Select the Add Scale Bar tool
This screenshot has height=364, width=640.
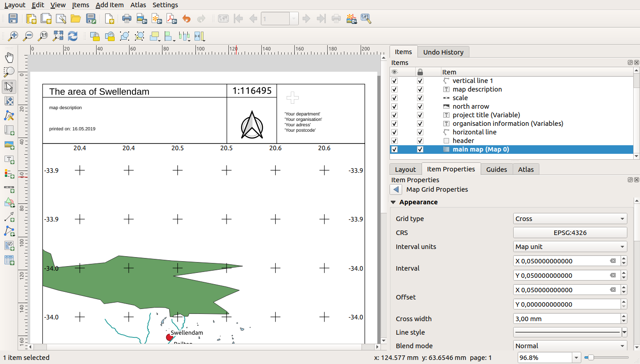9,188
